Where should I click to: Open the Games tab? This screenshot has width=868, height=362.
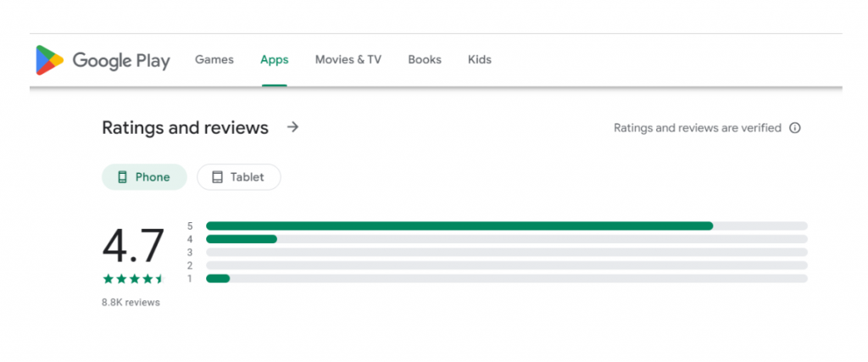214,59
